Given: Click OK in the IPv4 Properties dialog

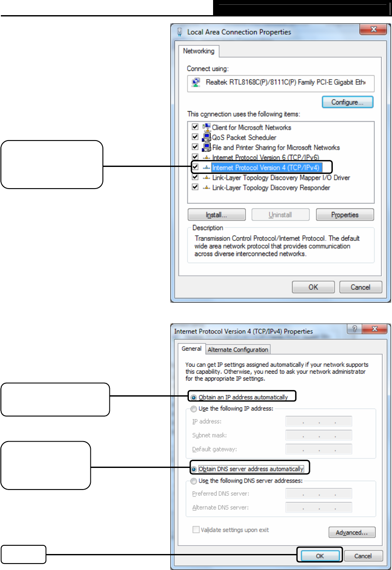Looking at the screenshot, I should click(320, 556).
